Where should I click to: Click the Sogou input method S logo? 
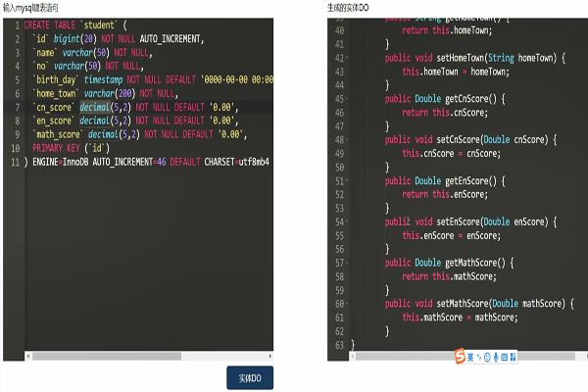pyautogui.click(x=459, y=356)
